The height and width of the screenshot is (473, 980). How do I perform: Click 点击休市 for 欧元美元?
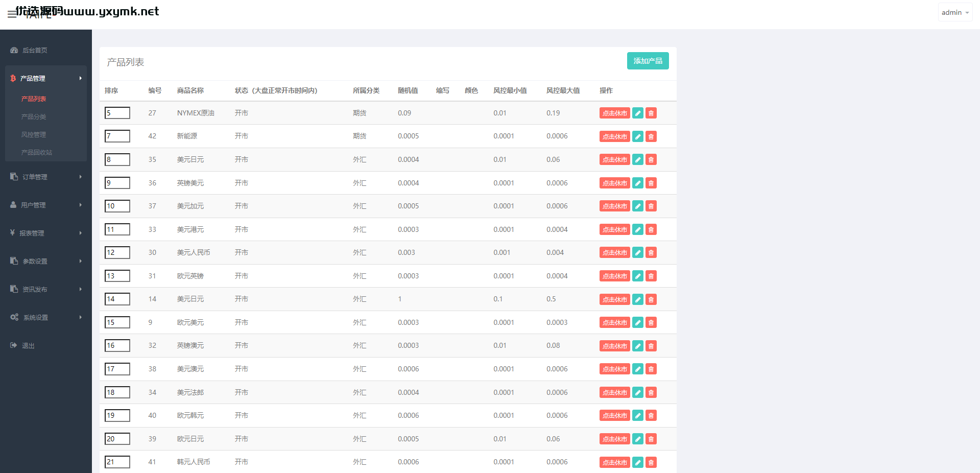(x=615, y=322)
